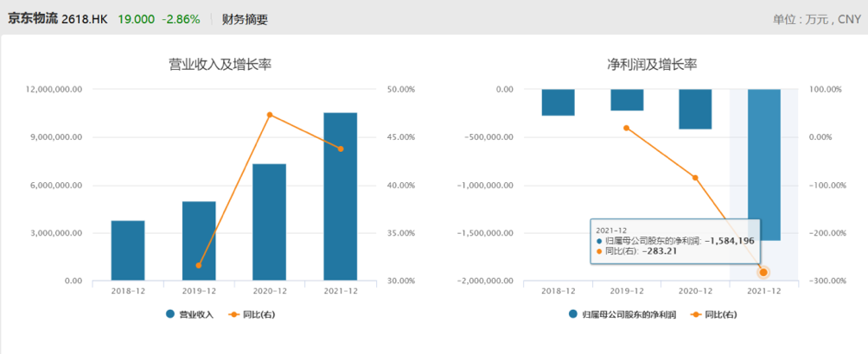Click net profit growth point at 2019-12
The height and width of the screenshot is (354, 868).
[x=627, y=128]
